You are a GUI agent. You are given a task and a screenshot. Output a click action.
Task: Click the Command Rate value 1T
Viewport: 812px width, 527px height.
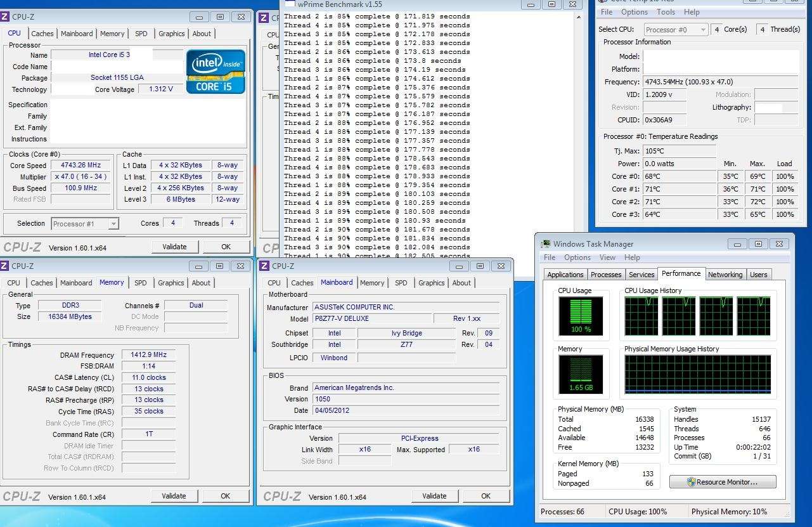click(x=149, y=434)
